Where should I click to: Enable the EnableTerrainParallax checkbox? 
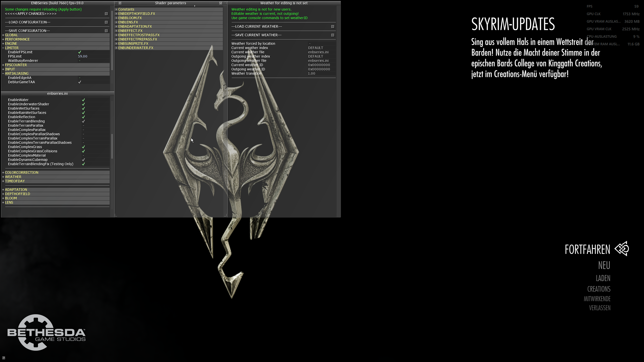83,126
